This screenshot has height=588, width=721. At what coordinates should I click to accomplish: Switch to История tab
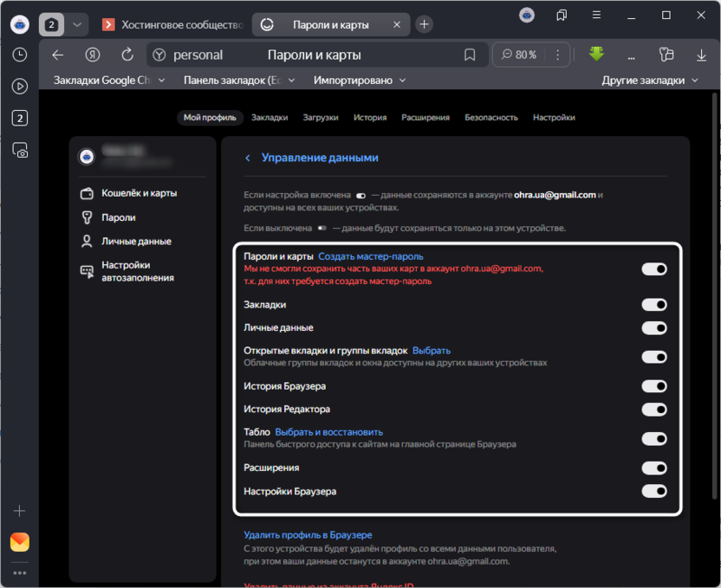[370, 118]
